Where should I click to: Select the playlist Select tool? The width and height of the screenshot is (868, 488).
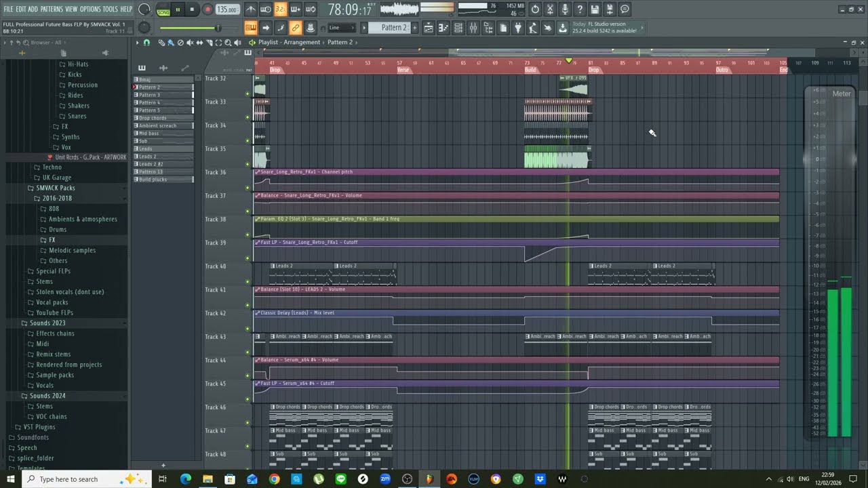click(x=218, y=43)
